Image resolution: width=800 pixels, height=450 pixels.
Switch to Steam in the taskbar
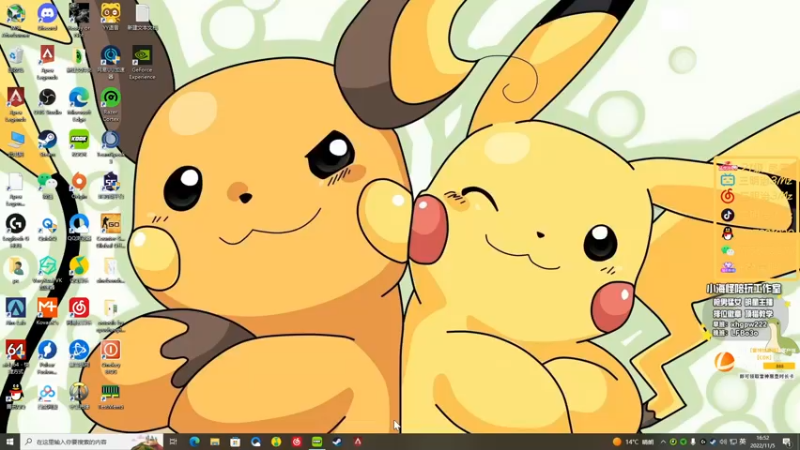(337, 442)
